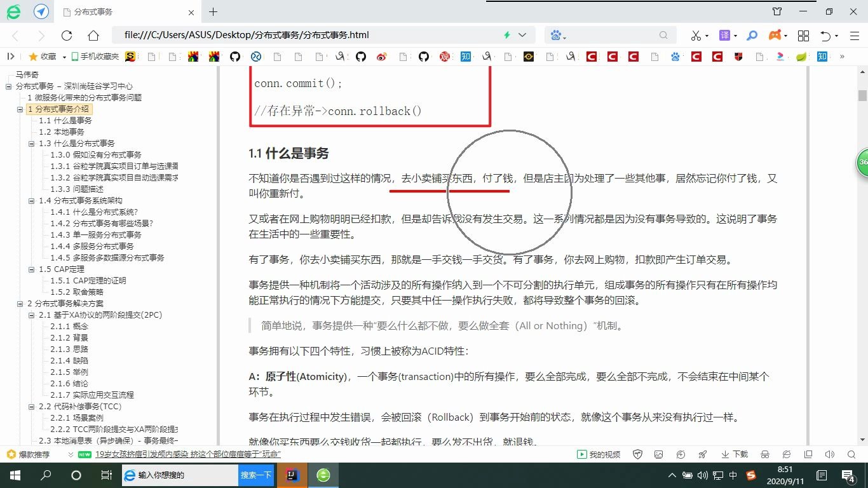The image size is (868, 488).
Task: Open the Windows Start menu
Action: (15, 475)
